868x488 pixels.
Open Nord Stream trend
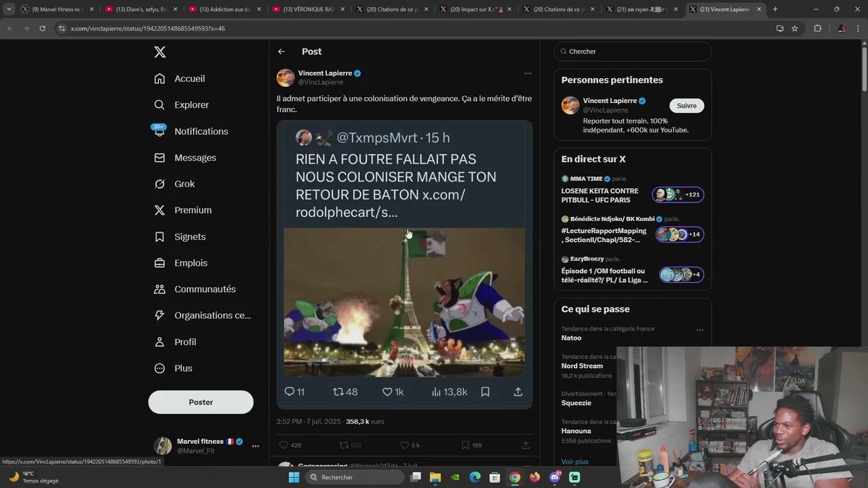(x=582, y=366)
